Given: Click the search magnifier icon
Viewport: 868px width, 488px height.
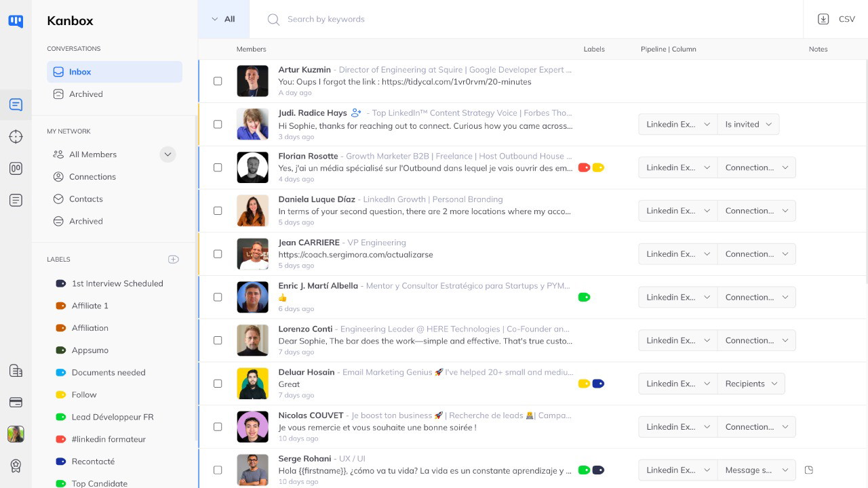Looking at the screenshot, I should click(273, 20).
